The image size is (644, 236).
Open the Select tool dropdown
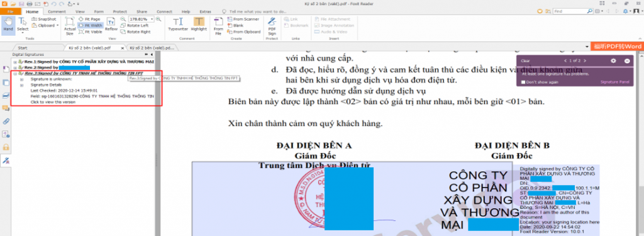[x=22, y=32]
